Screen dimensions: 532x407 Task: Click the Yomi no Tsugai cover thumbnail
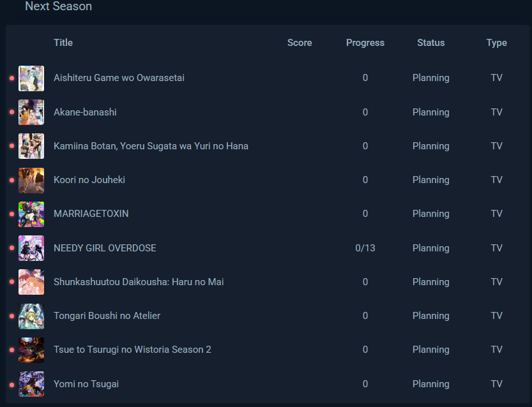pos(31,384)
